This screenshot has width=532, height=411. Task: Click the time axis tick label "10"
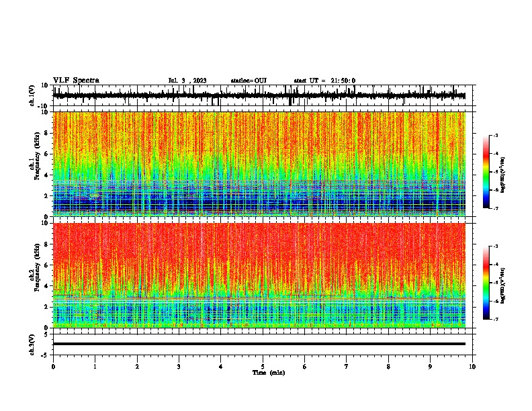[x=472, y=367]
